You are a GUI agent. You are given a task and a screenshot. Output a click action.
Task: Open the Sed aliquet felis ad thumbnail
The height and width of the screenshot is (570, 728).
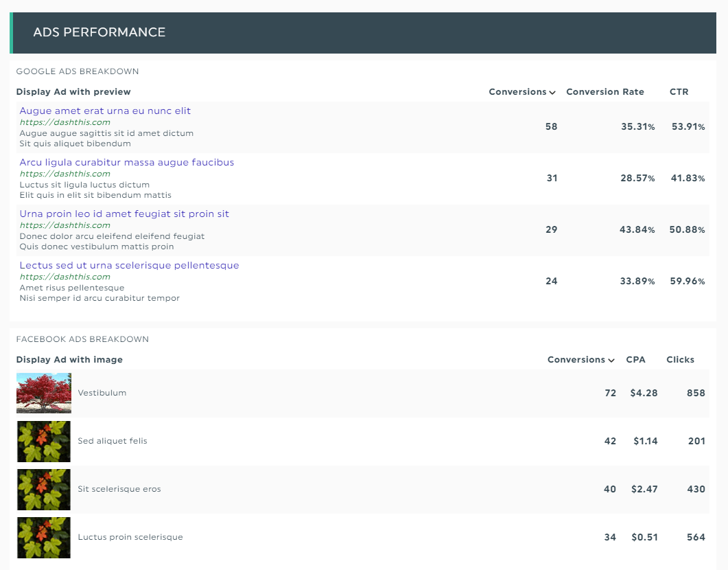point(44,441)
